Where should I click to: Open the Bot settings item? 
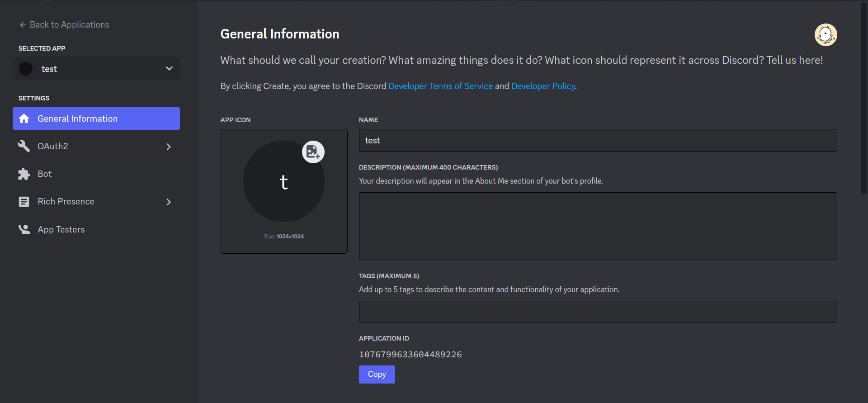tap(96, 174)
